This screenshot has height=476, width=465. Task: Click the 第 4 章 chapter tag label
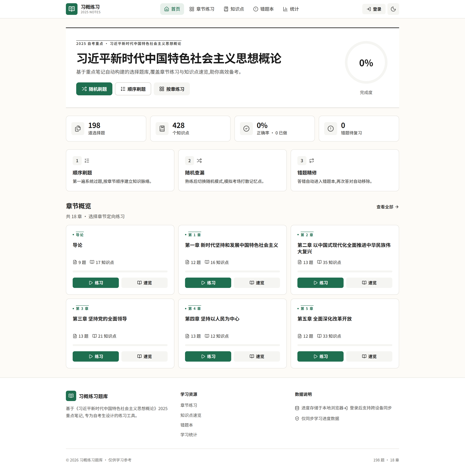[195, 308]
